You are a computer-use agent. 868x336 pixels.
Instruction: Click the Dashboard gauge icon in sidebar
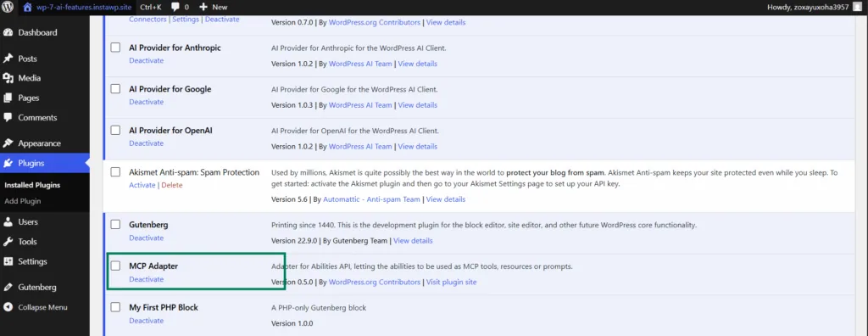coord(8,33)
